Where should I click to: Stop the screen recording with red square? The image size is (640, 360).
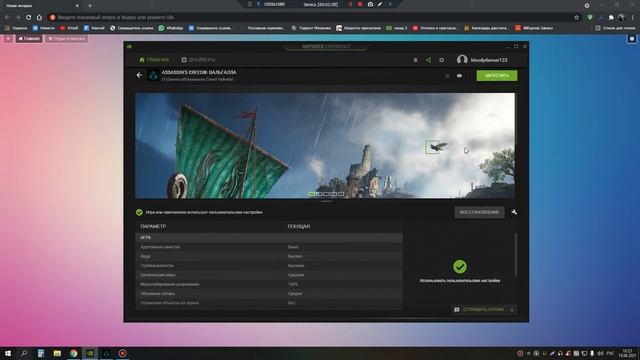(360, 4)
